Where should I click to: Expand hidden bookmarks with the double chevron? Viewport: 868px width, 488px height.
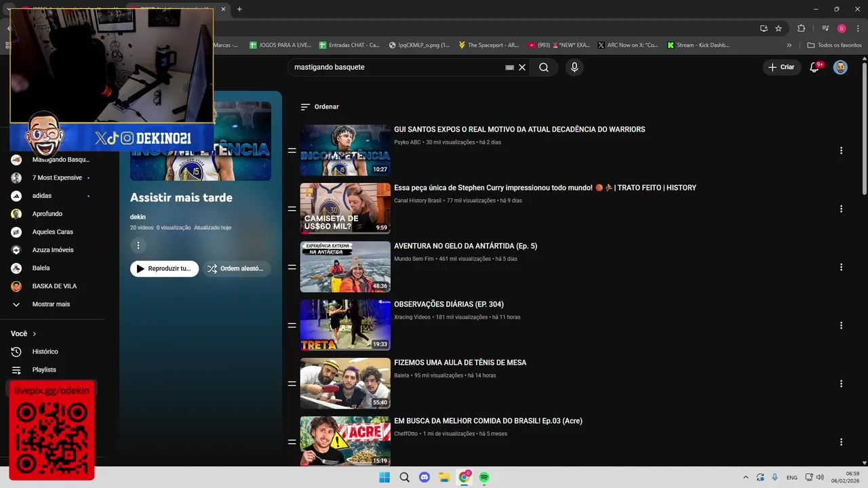pos(789,45)
